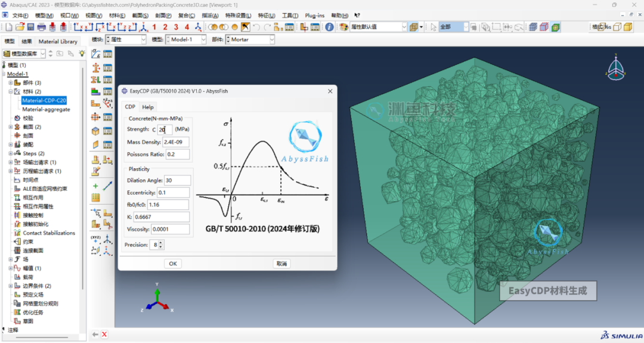This screenshot has height=343, width=644.
Task: Click the K input field
Action: coord(162,217)
